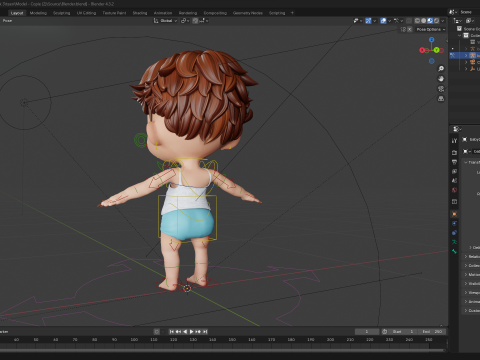The height and width of the screenshot is (360, 480).
Task: Expand the highlighted armature row in outliner
Action: click(x=466, y=55)
